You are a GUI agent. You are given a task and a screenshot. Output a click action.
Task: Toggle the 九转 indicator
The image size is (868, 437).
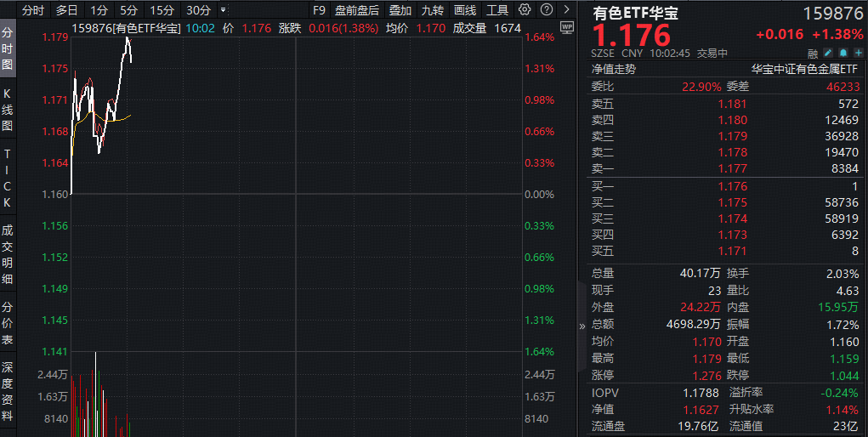(432, 10)
